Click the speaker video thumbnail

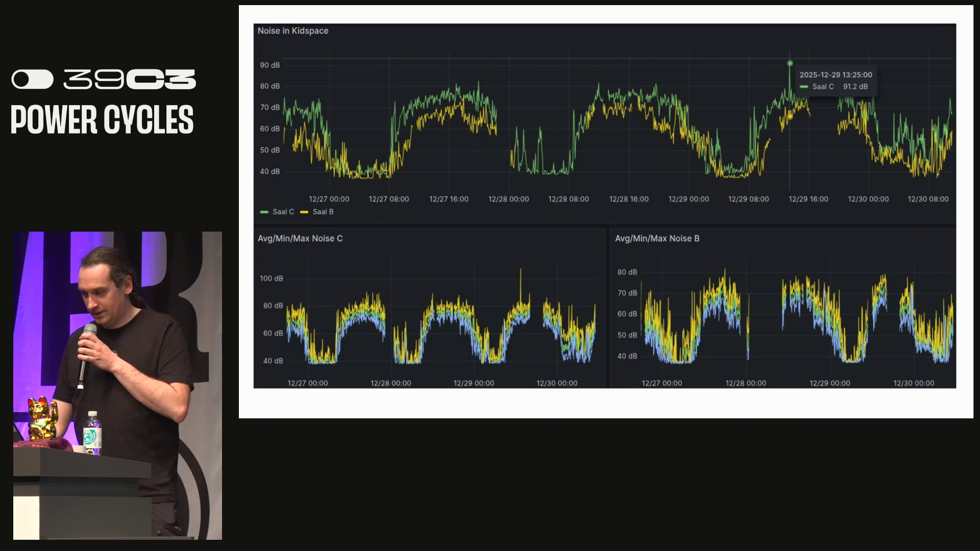(117, 385)
